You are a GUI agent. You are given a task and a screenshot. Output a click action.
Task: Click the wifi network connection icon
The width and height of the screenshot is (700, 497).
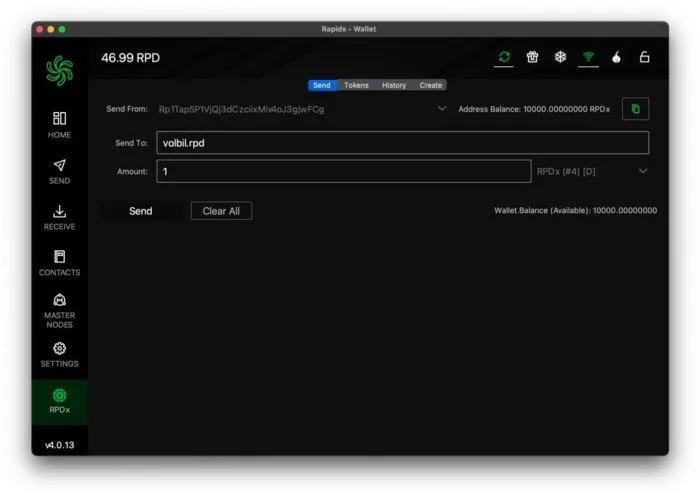[588, 57]
